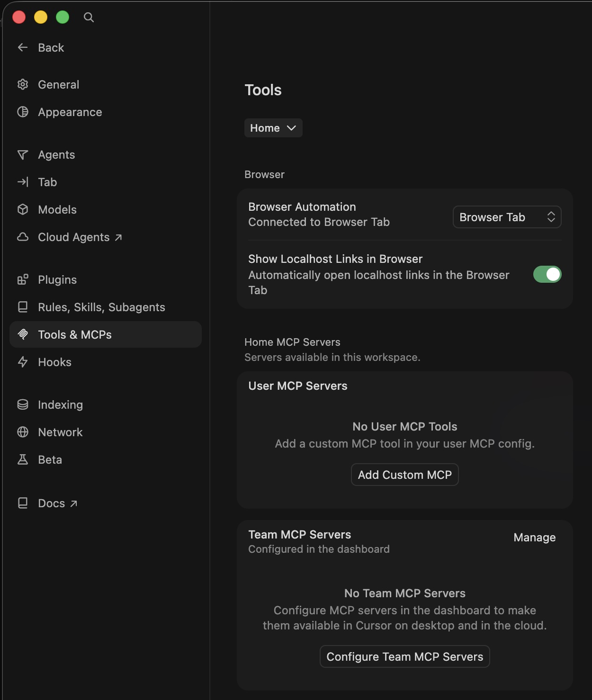Click the yellow minimize window button
The width and height of the screenshot is (592, 700).
(41, 17)
